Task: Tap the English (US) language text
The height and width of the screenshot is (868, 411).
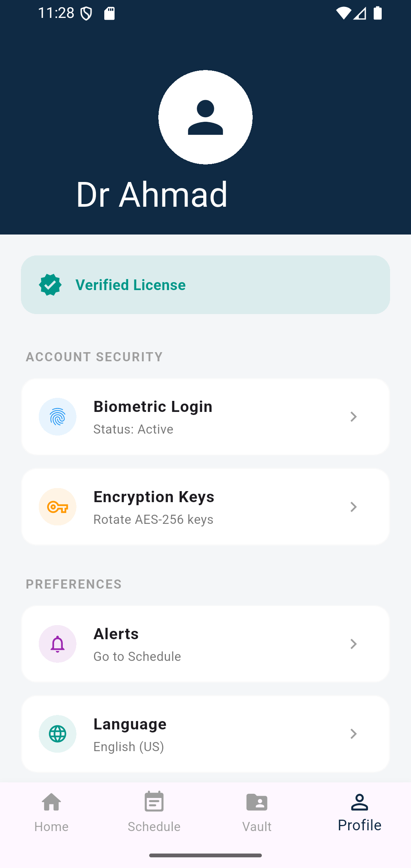Action: [129, 747]
